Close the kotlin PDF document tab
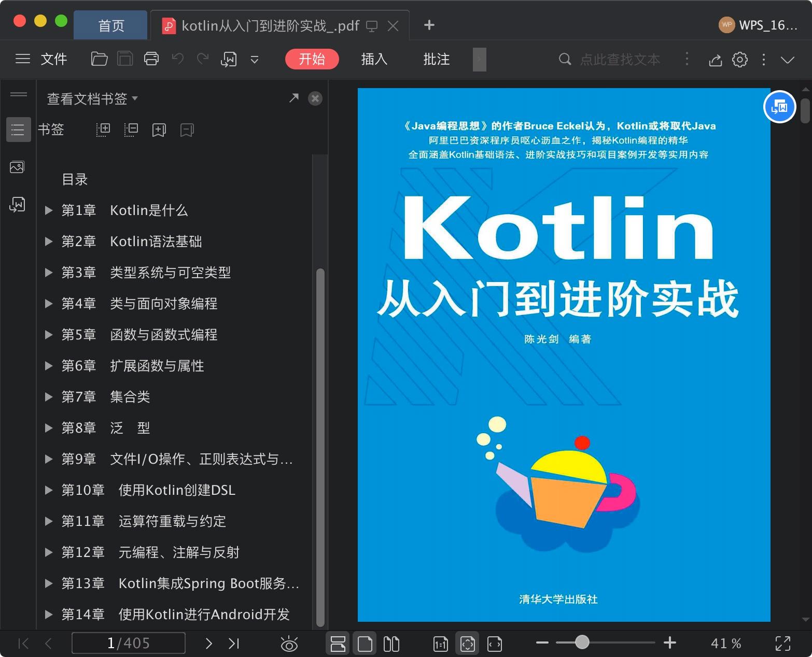The image size is (812, 657). [x=393, y=26]
